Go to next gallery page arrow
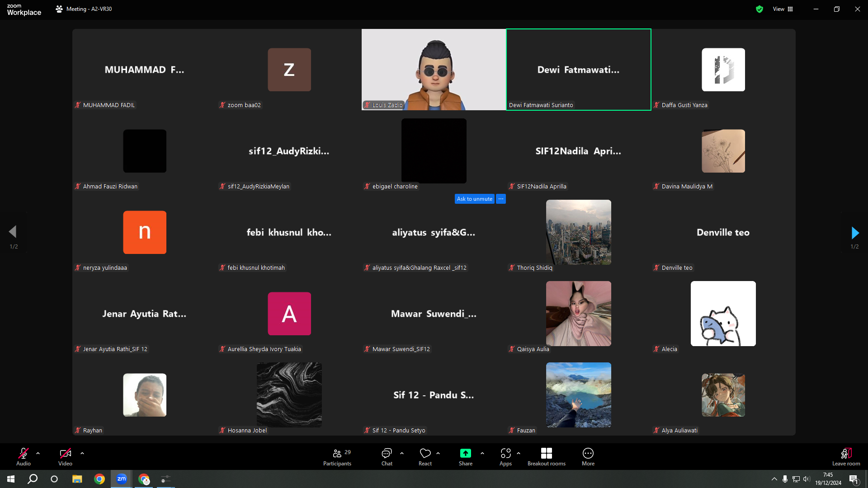The height and width of the screenshot is (488, 868). [854, 233]
